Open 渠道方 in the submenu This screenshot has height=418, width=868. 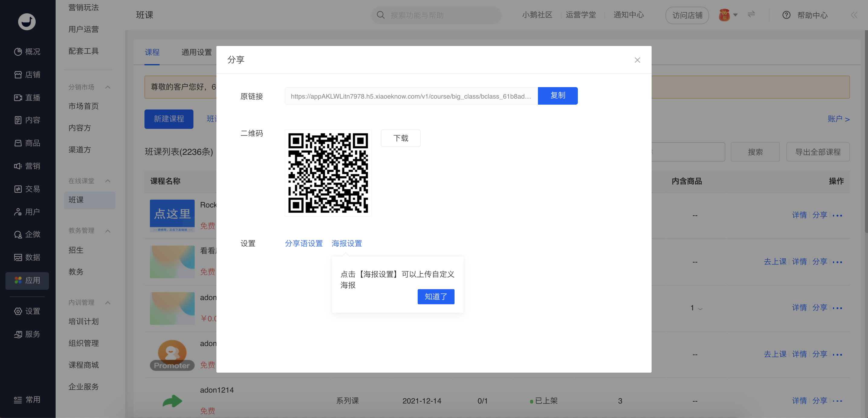(x=80, y=150)
